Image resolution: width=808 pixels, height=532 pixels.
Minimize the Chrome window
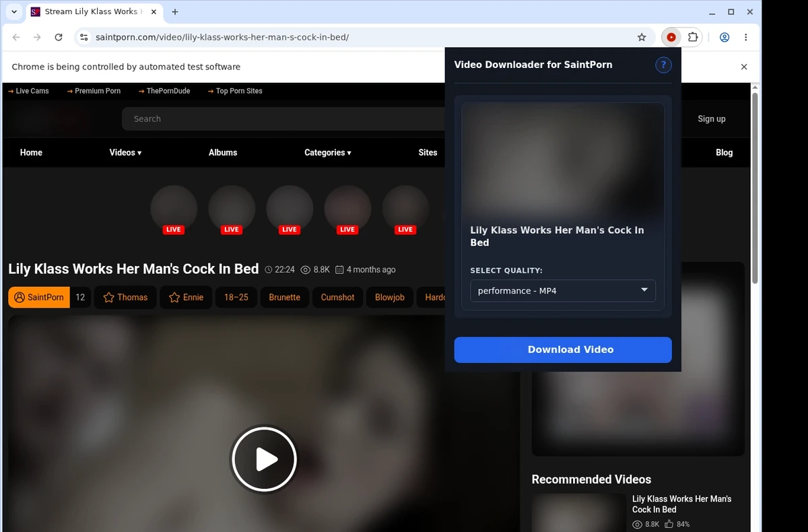(713, 12)
